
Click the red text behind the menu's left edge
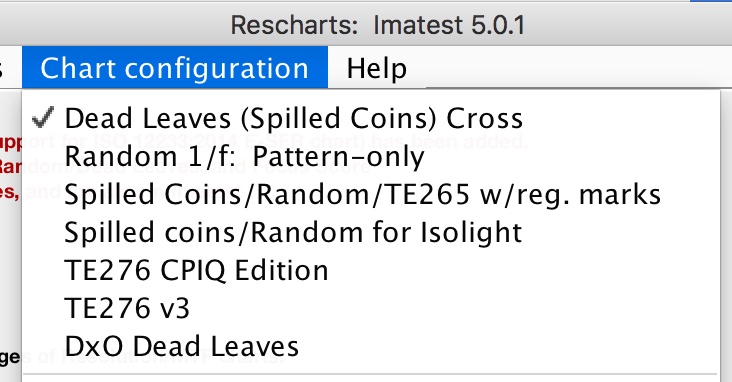click(x=10, y=167)
